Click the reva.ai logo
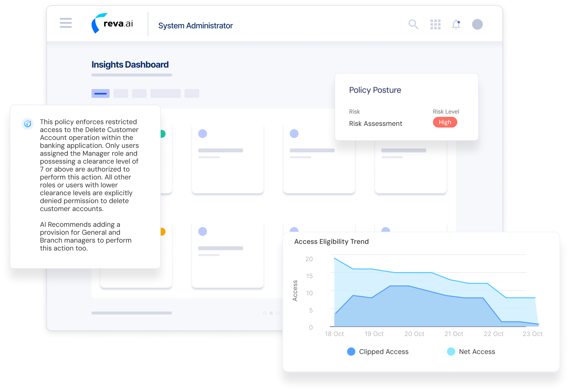 point(112,24)
